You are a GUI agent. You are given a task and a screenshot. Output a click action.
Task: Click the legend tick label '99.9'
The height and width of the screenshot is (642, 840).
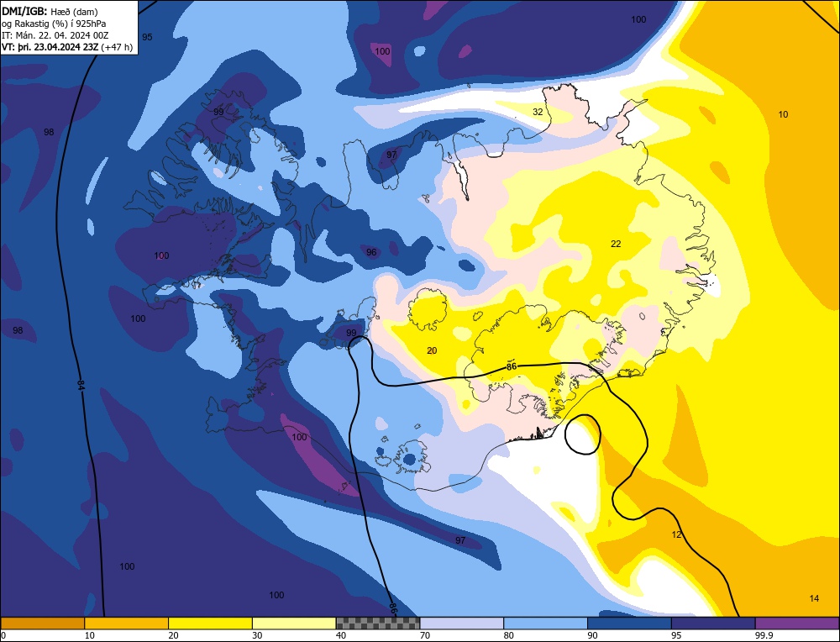[x=763, y=635]
